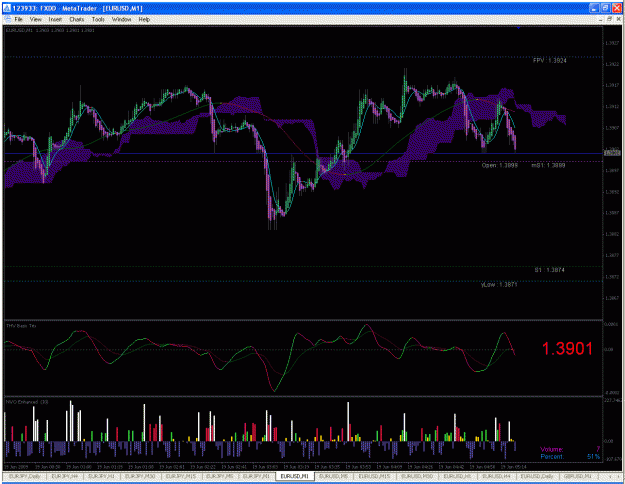Open the Help menu
Image resolution: width=625 pixels, height=484 pixels.
[144, 19]
